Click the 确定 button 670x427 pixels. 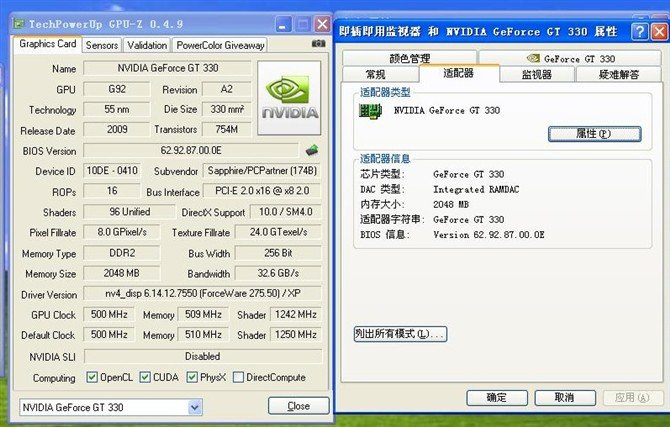pyautogui.click(x=497, y=398)
